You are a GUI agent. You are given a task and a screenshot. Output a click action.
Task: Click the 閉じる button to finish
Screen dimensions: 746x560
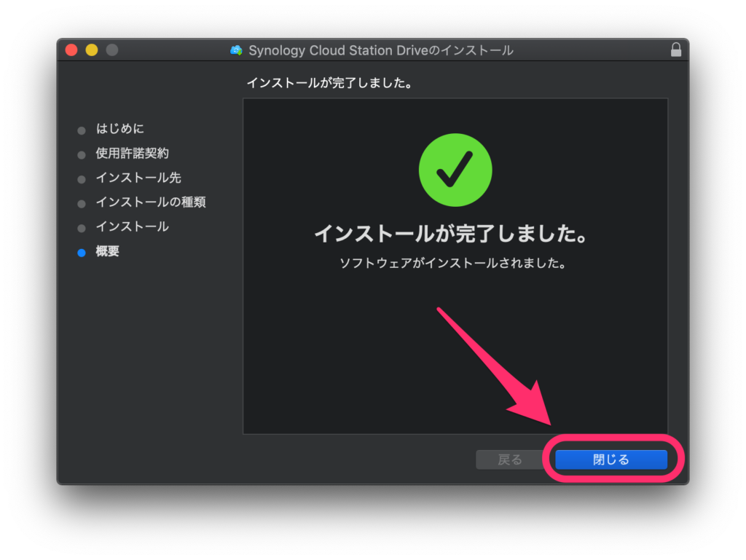coord(610,460)
